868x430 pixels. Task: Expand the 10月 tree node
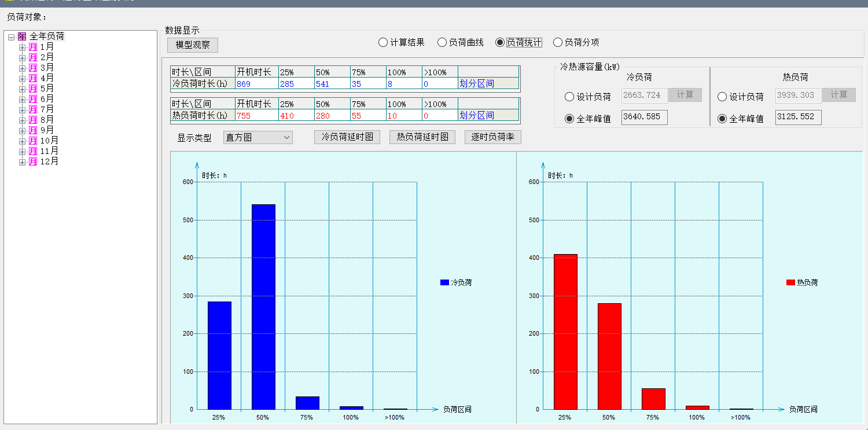point(22,141)
